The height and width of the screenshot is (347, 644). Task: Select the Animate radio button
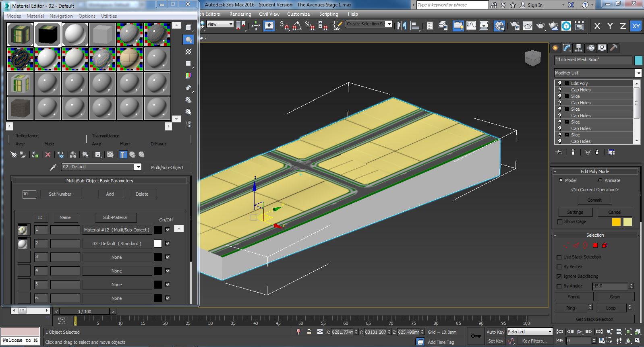coord(600,180)
